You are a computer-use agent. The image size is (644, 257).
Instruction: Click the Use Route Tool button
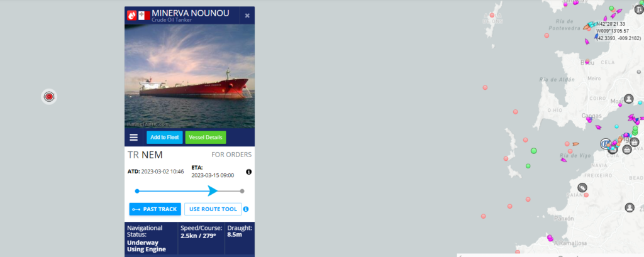[x=213, y=209]
